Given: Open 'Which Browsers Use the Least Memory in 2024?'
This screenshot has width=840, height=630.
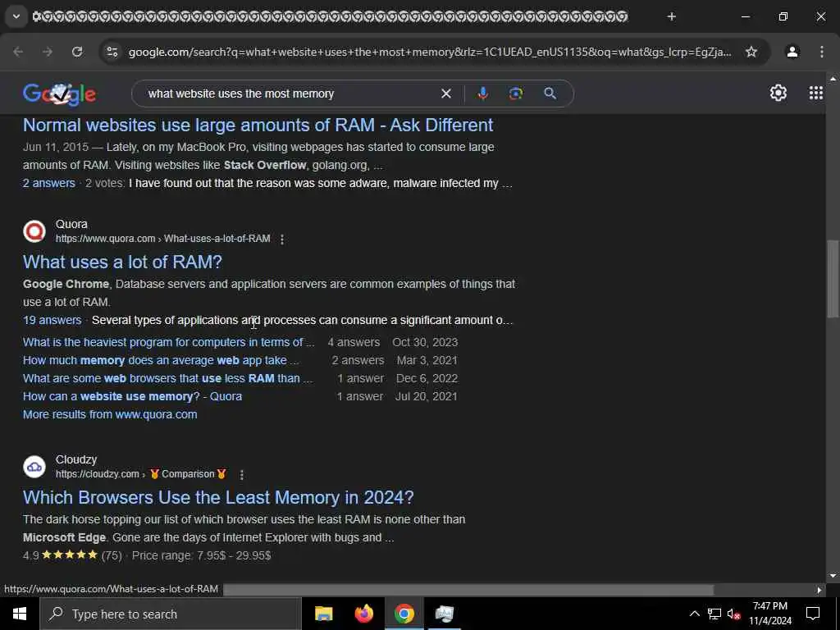Looking at the screenshot, I should pos(218,498).
